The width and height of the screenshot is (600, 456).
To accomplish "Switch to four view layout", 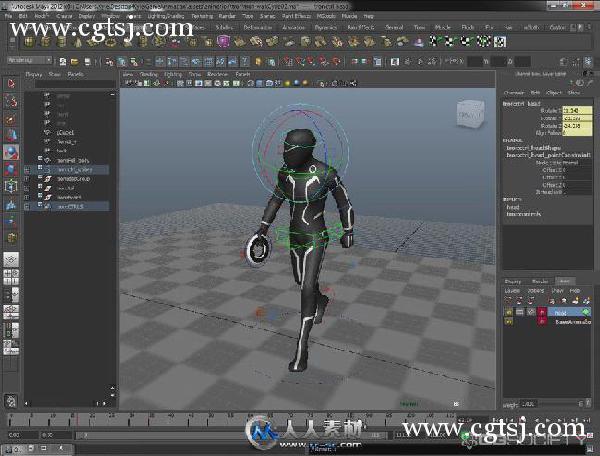I will (11, 277).
